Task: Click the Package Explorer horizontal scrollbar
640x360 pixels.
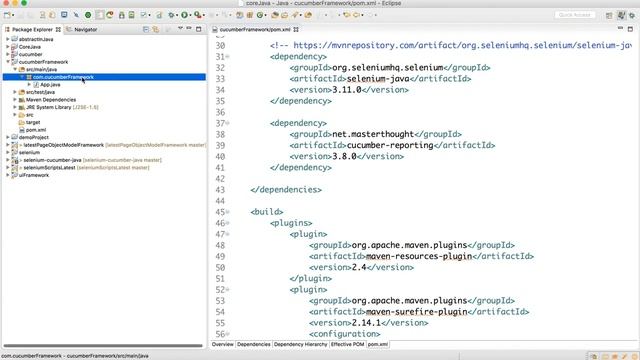Action: click(x=103, y=346)
